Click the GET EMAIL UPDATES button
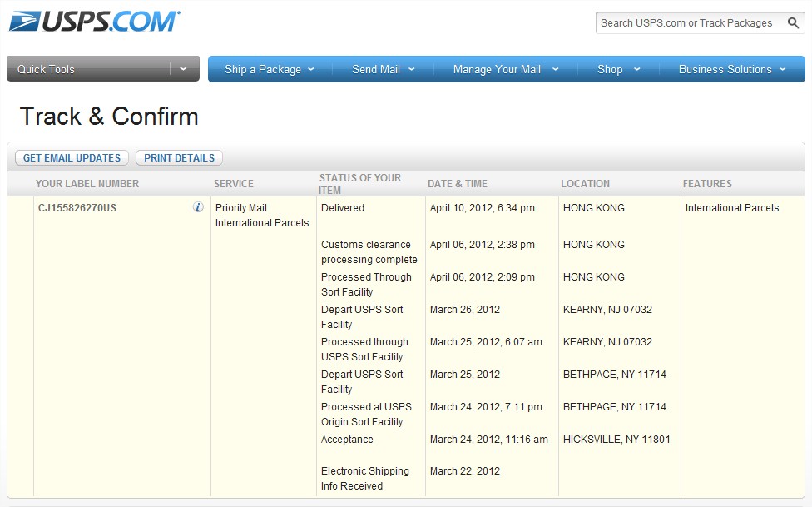812x507 pixels. click(x=72, y=157)
